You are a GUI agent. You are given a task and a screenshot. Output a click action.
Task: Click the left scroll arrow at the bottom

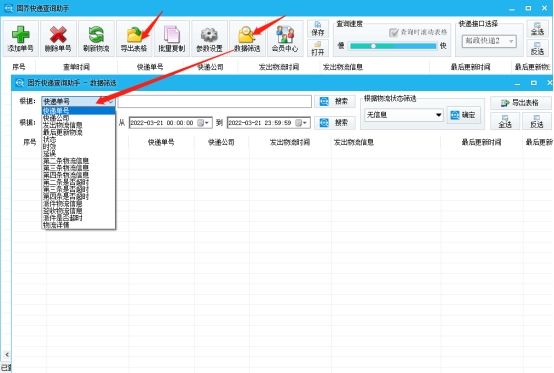[x=7, y=354]
